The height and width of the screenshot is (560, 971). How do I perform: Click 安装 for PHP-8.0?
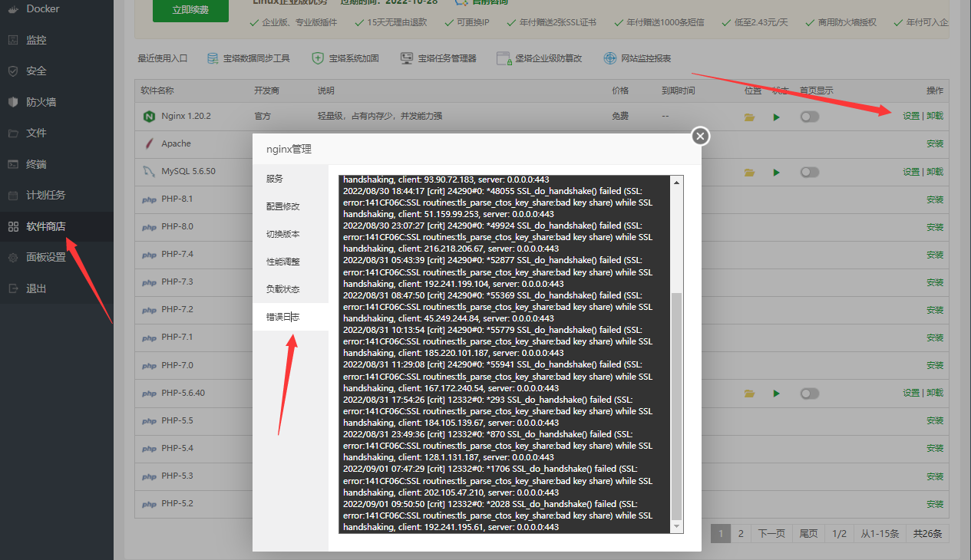(x=935, y=227)
